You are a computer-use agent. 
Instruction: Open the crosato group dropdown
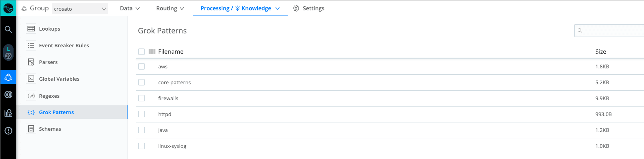[x=80, y=9]
